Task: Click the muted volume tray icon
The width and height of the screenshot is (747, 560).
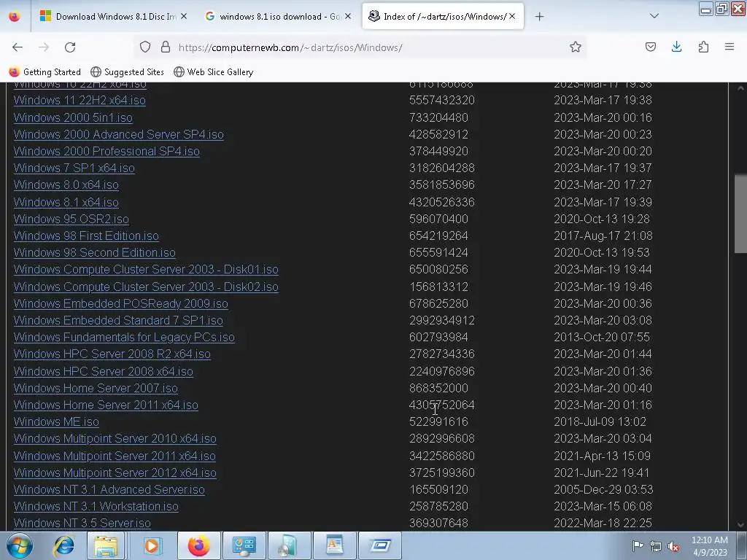Action: point(673,546)
